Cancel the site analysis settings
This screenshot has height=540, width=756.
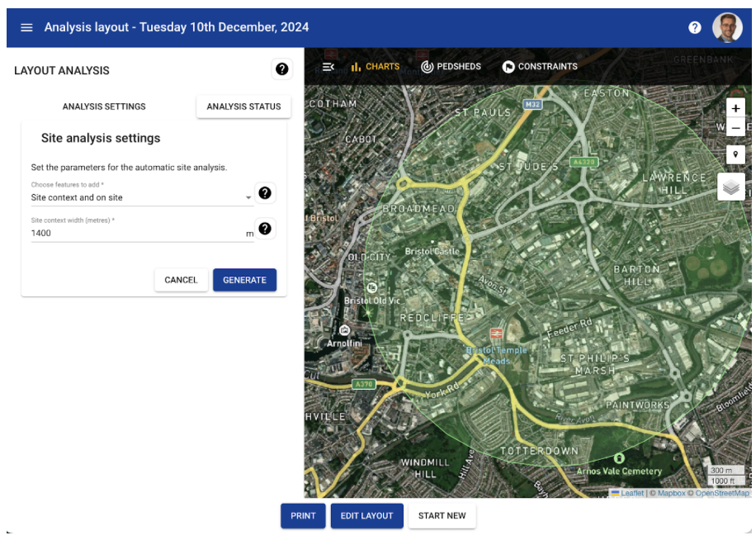click(x=181, y=280)
